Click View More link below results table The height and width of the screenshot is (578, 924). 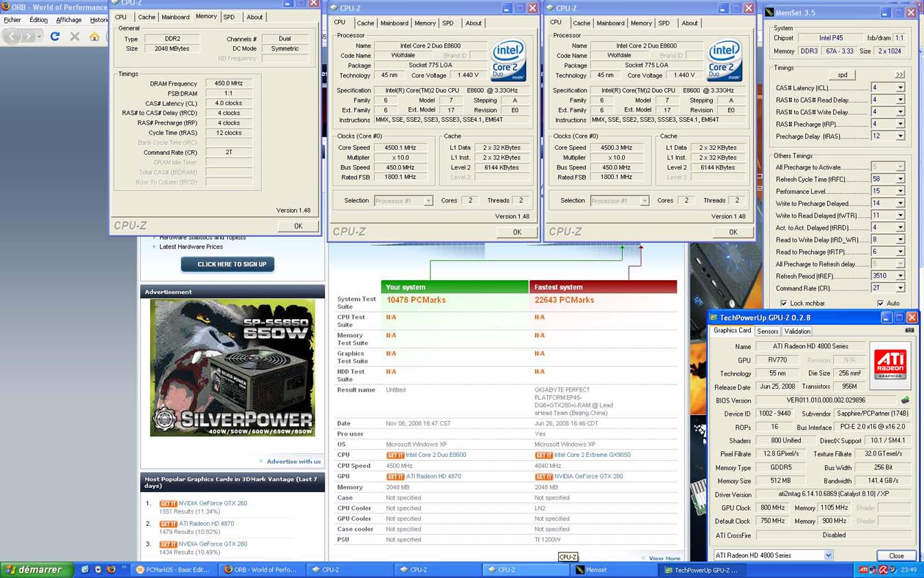[x=664, y=559]
